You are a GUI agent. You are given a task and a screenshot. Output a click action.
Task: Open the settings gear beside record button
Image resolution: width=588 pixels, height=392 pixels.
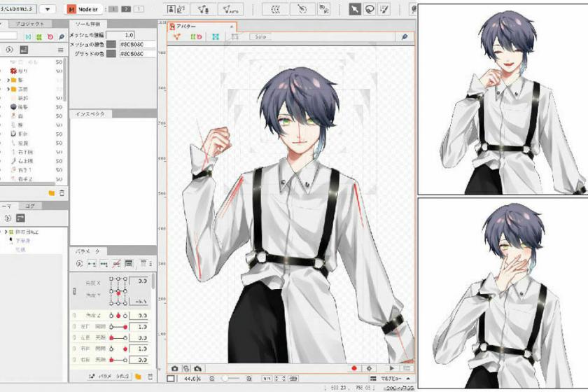pyautogui.click(x=370, y=368)
